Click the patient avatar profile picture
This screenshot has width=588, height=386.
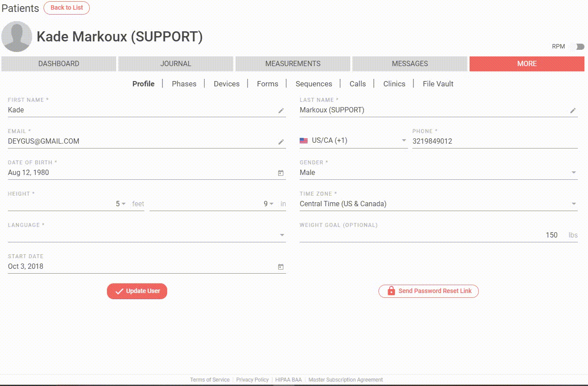(x=17, y=37)
